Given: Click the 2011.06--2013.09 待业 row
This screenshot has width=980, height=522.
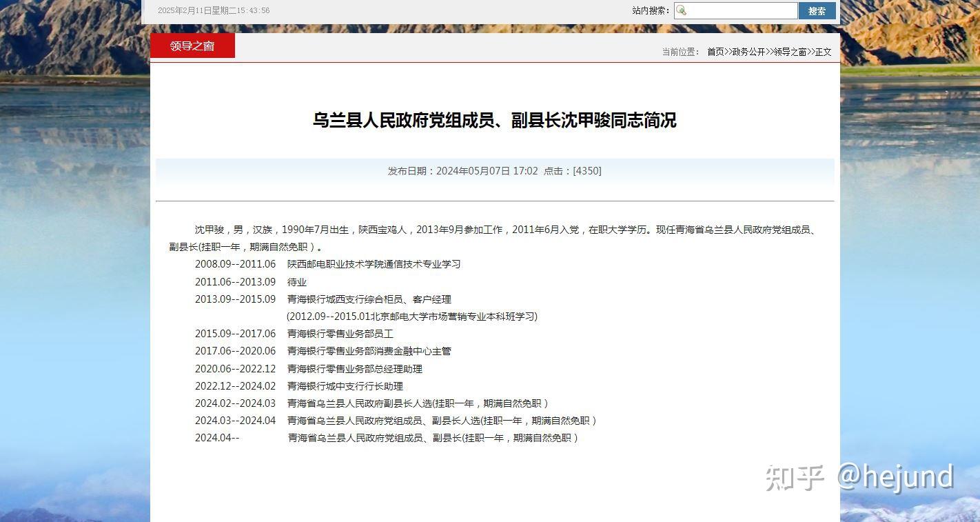Looking at the screenshot, I should pos(251,282).
